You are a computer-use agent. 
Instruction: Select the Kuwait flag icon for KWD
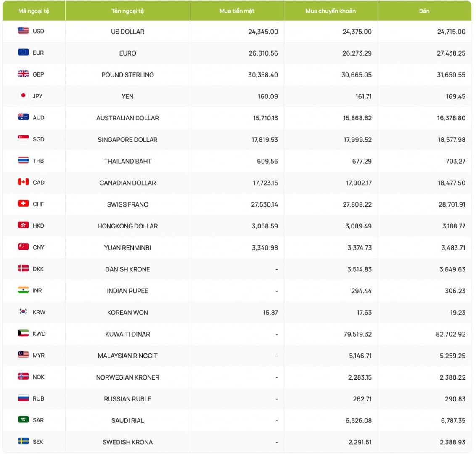pos(23,333)
